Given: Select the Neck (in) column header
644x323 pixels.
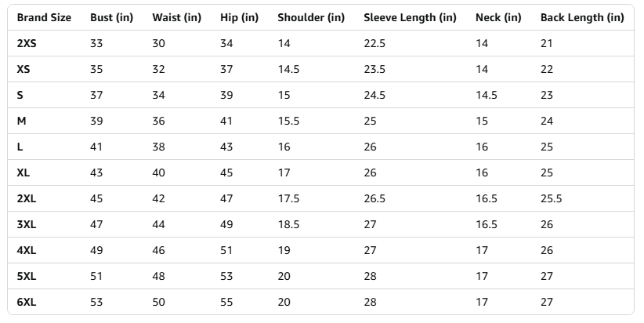Looking at the screenshot, I should coord(498,17).
